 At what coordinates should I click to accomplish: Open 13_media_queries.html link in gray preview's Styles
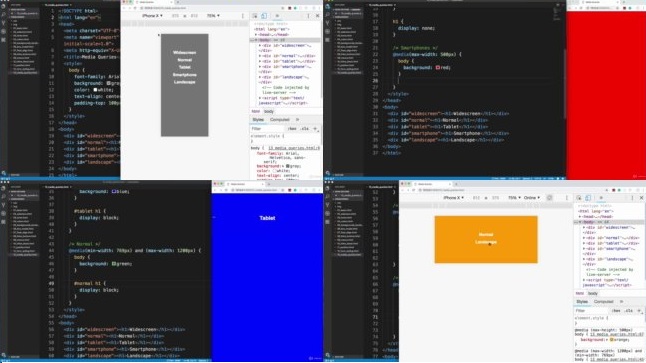click(x=294, y=148)
